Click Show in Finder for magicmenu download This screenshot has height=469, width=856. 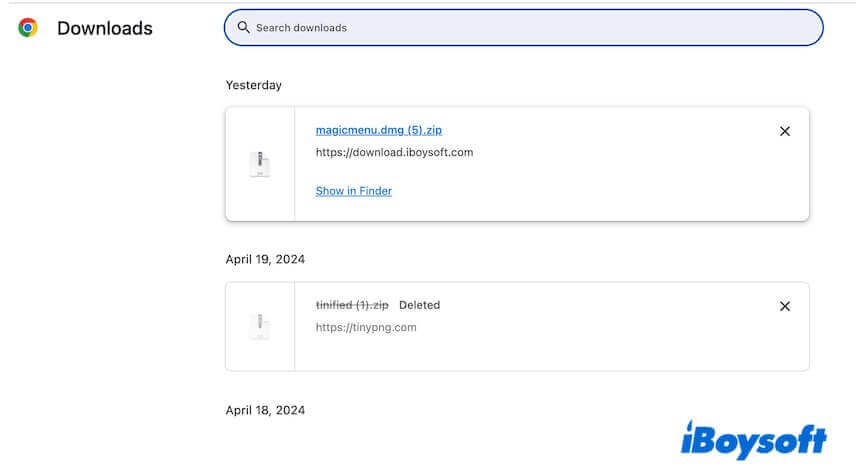coord(354,191)
